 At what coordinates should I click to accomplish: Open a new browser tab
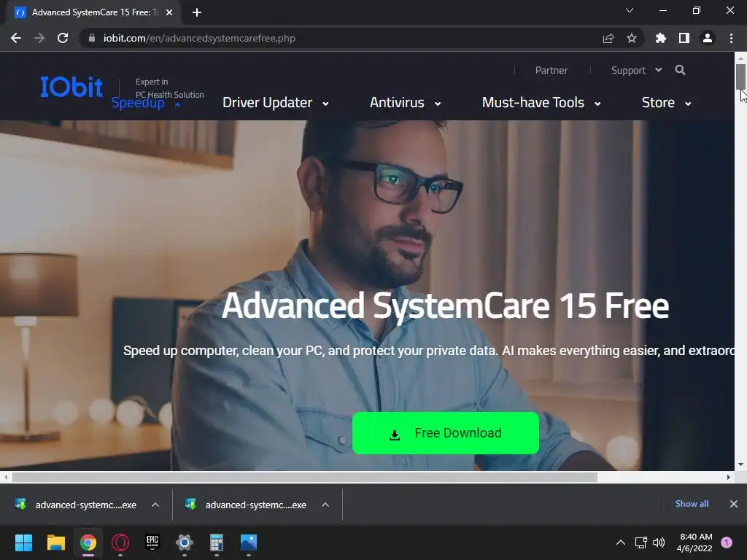[197, 12]
